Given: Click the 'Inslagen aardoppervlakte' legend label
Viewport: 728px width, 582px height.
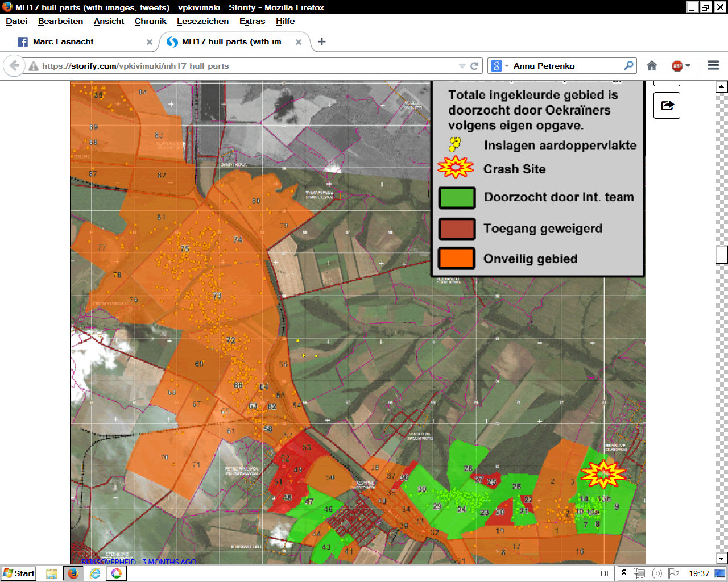Looking at the screenshot, I should point(560,145).
